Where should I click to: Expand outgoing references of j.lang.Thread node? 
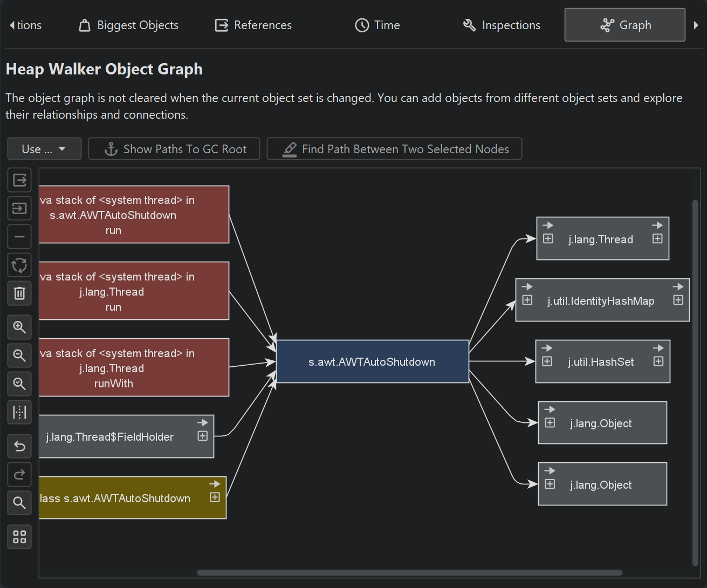tap(657, 239)
